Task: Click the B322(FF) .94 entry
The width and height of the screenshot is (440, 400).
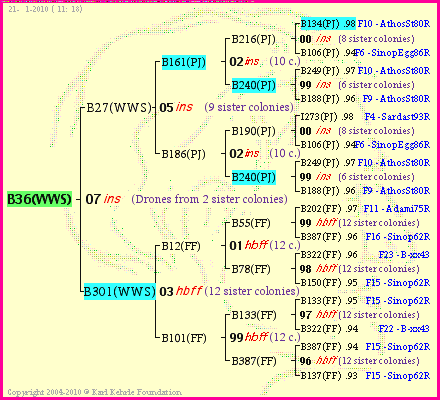Action: coord(329,329)
